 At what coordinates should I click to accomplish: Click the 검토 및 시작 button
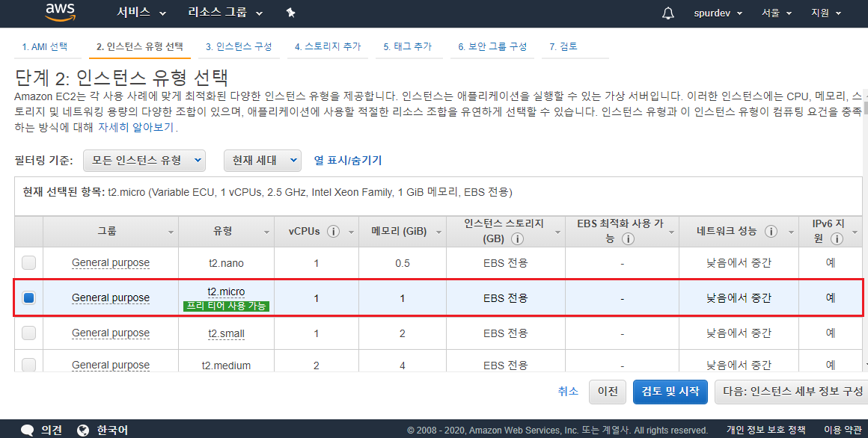click(670, 392)
